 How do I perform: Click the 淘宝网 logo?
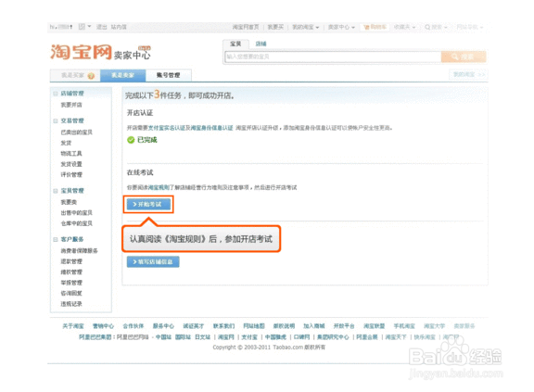[81, 52]
